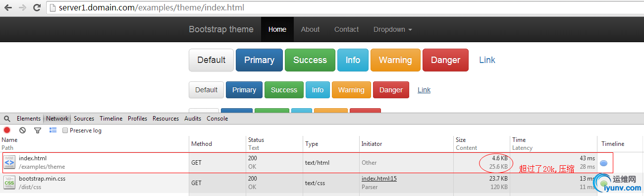The image size is (644, 196).
Task: Click the large Info button
Action: click(353, 60)
